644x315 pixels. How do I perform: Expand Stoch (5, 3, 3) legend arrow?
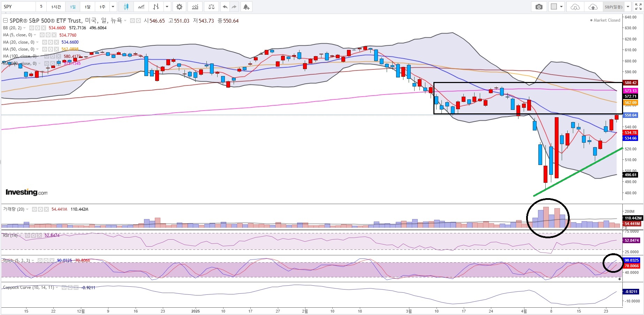coord(33,261)
